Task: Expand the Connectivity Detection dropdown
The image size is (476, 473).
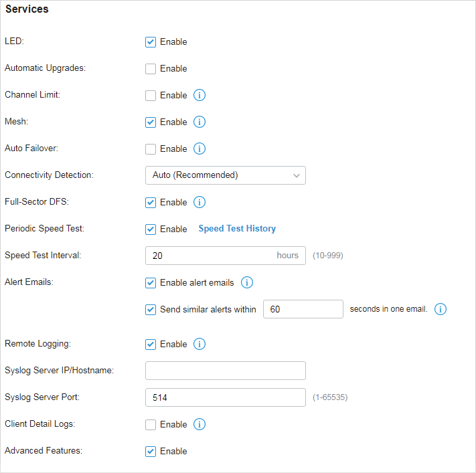Action: [225, 175]
